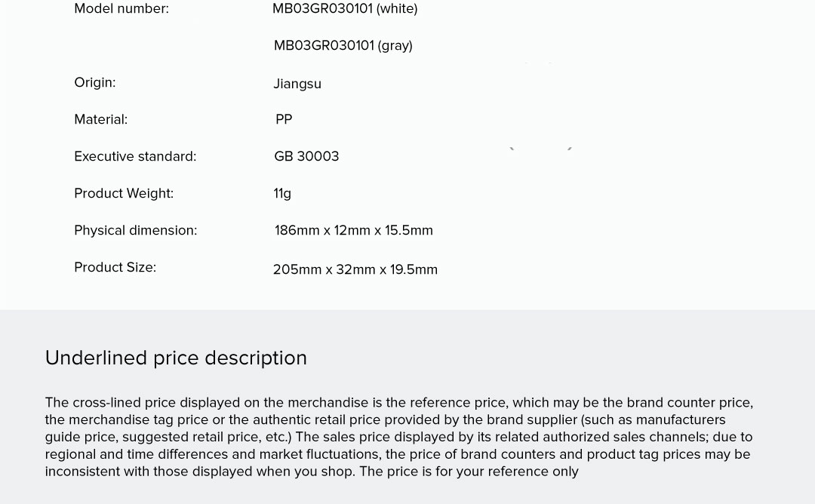Click the size '205mm x 32mm x 19.5mm'
Screen dimensions: 815x504
click(x=355, y=270)
